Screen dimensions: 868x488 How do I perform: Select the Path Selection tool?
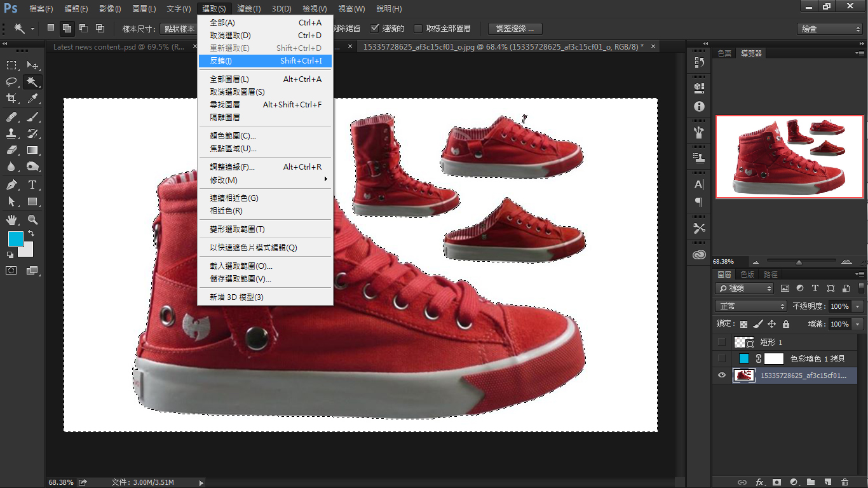pos(11,201)
